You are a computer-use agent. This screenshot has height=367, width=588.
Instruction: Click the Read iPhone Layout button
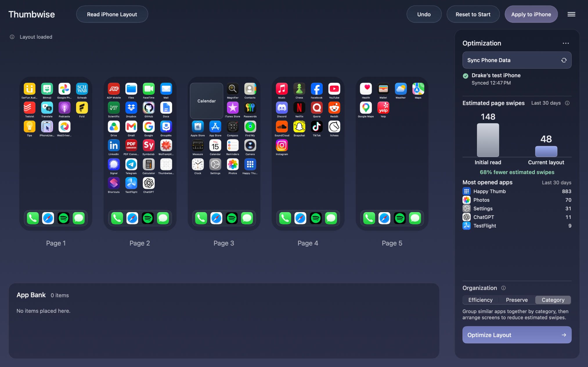coord(112,14)
